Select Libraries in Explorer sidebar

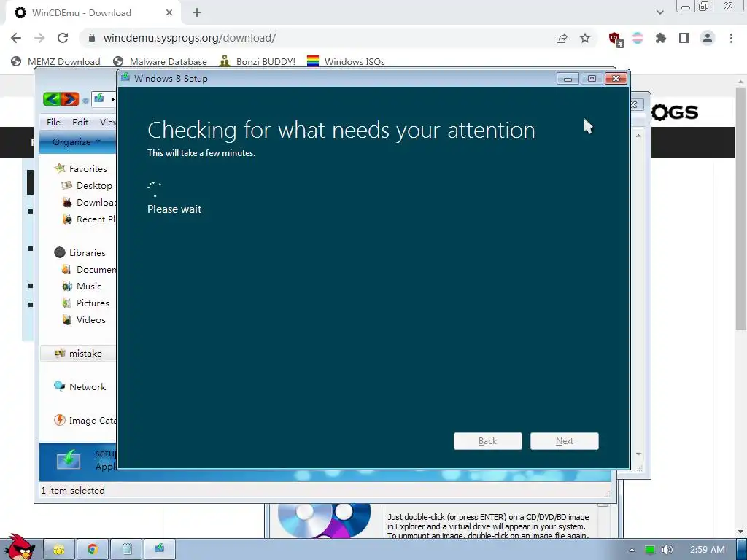[88, 253]
